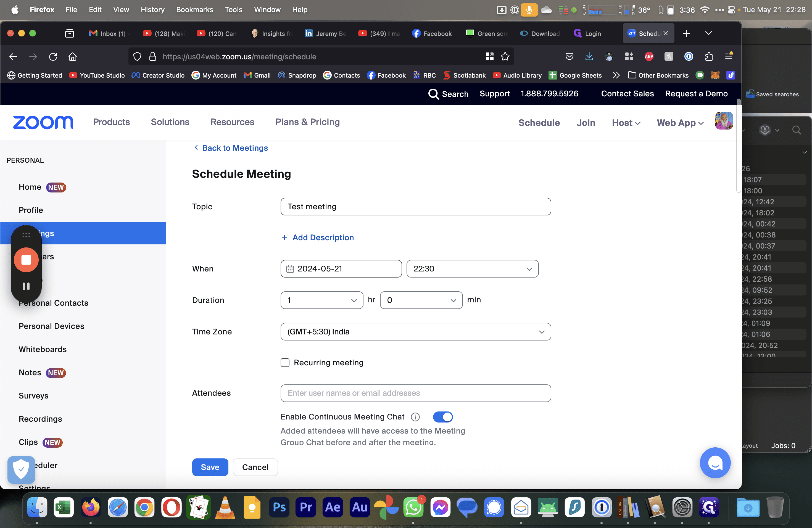Viewport: 812px width, 528px height.
Task: Open the duration hours dropdown
Action: coord(321,300)
